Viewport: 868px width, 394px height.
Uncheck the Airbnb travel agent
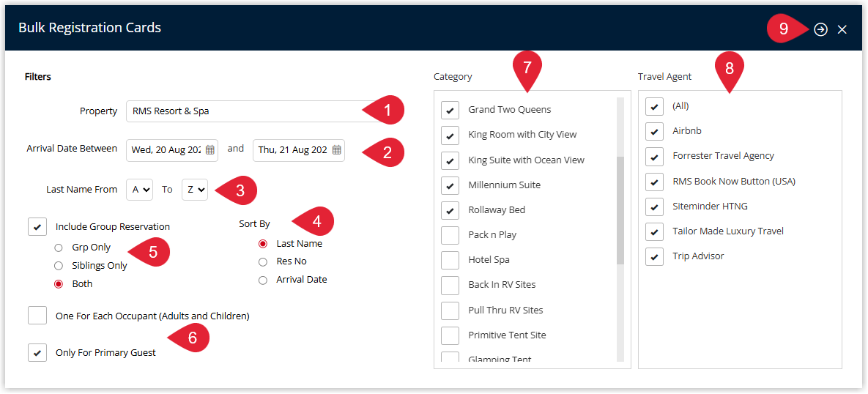click(654, 131)
